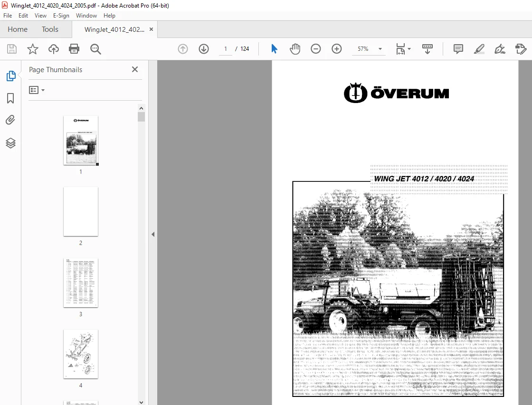Click thumbnails scrollbar up arrow

click(141, 108)
